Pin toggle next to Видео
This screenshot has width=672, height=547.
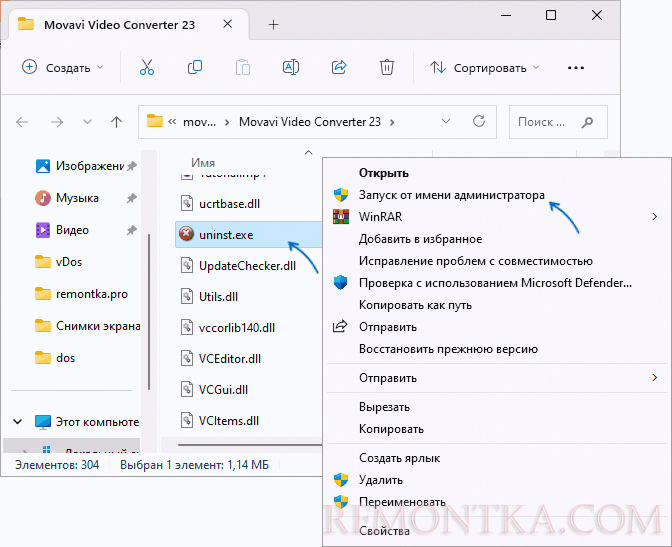[132, 230]
